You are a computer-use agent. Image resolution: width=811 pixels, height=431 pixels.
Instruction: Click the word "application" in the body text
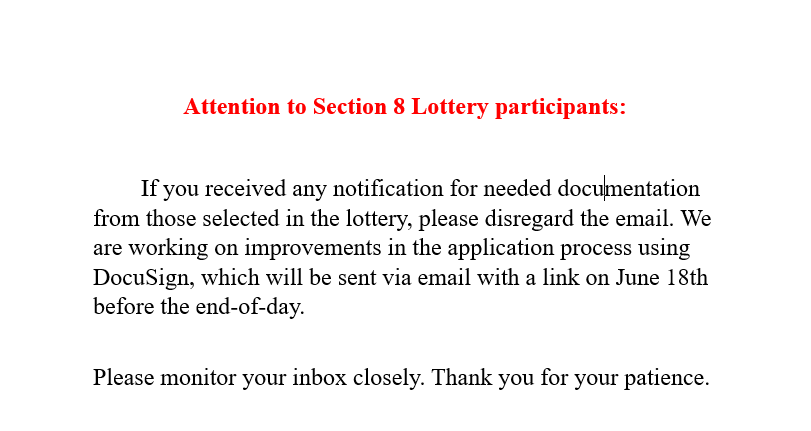coord(501,248)
